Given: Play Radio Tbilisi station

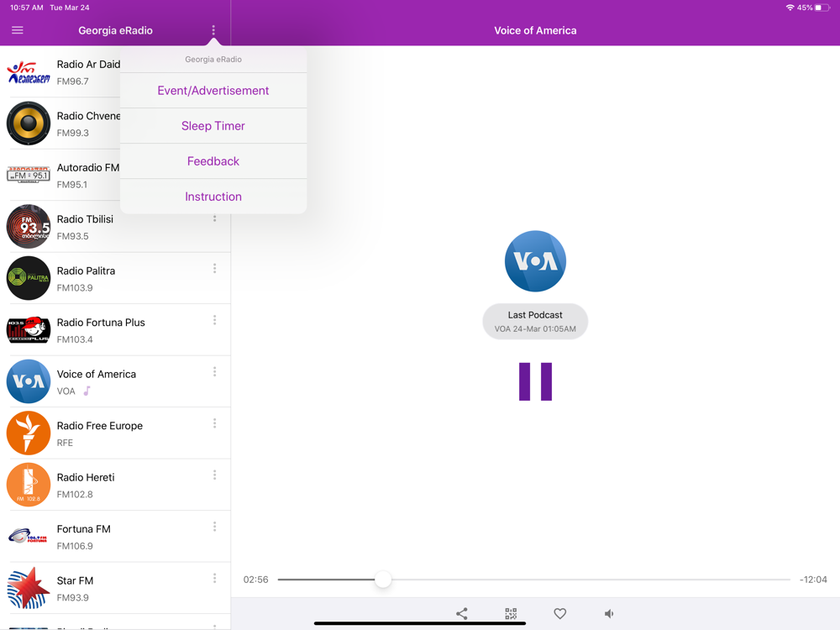Looking at the screenshot, I should click(x=115, y=227).
